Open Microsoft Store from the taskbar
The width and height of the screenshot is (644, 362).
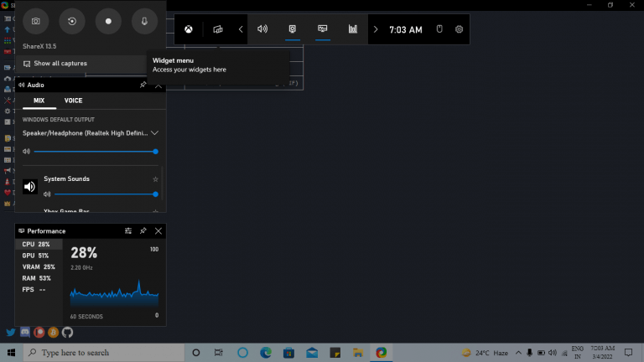288,353
